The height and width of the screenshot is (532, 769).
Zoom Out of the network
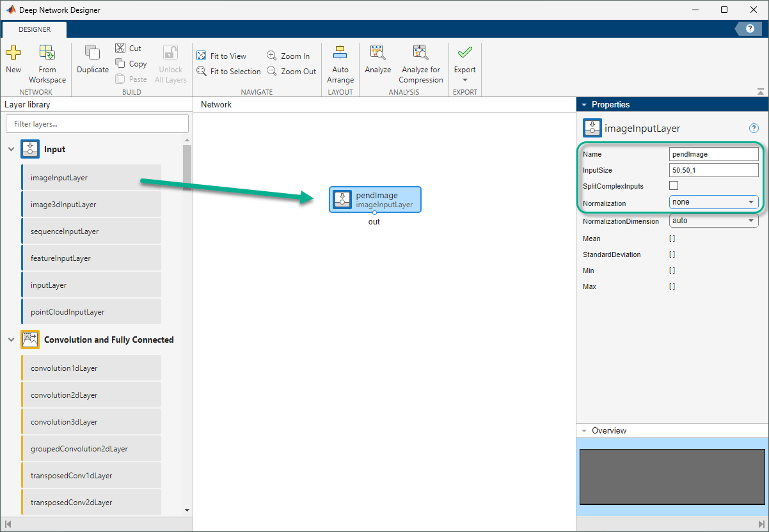point(291,72)
